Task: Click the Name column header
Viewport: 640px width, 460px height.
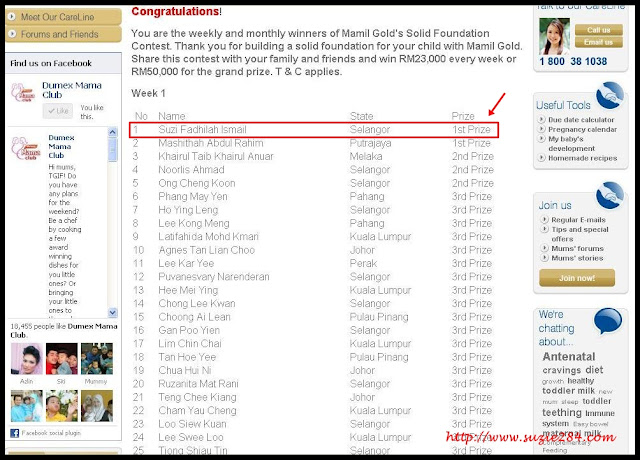Action: pos(172,116)
